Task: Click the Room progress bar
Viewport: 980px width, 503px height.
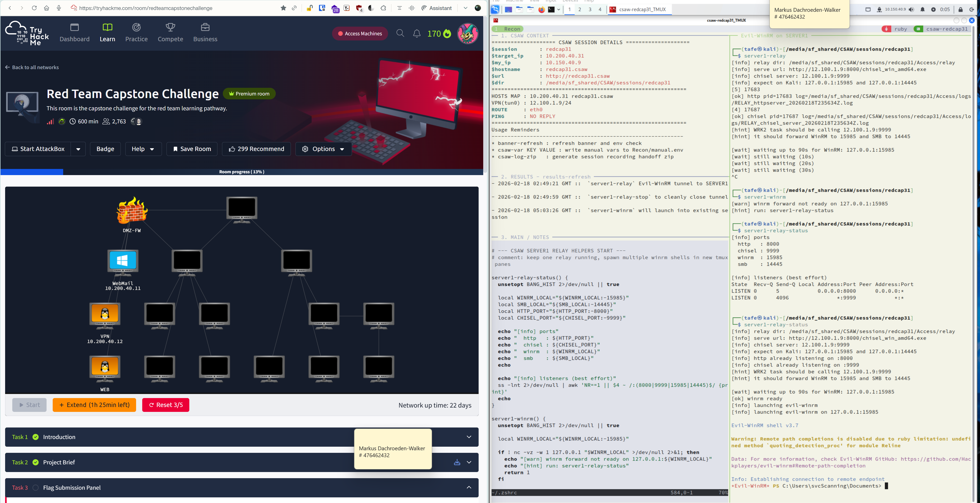Action: pyautogui.click(x=241, y=172)
